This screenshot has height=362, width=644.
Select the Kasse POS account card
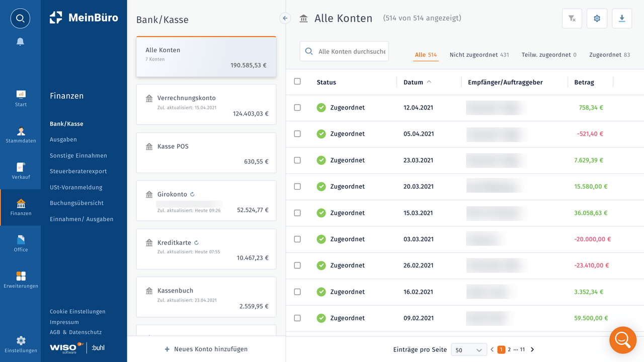click(x=206, y=153)
